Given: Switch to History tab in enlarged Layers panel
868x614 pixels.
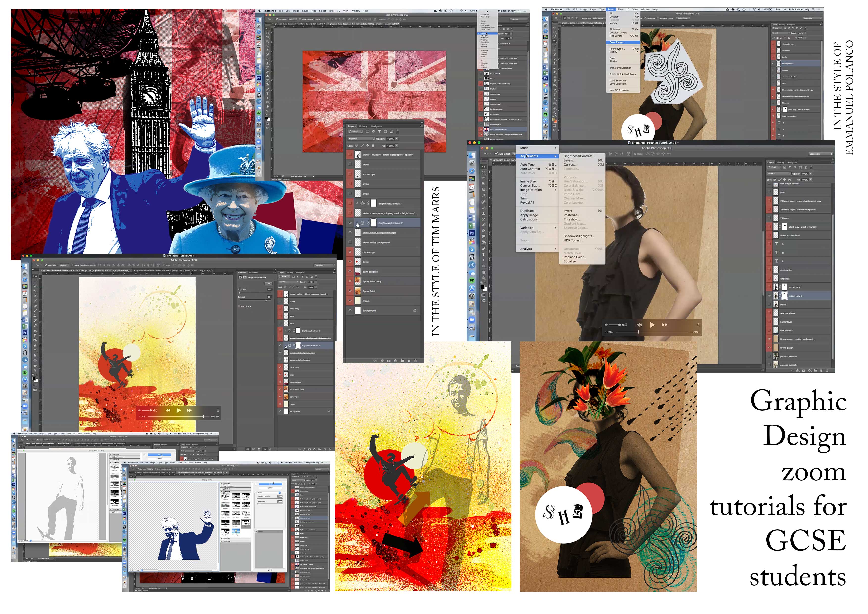Looking at the screenshot, I should 363,126.
